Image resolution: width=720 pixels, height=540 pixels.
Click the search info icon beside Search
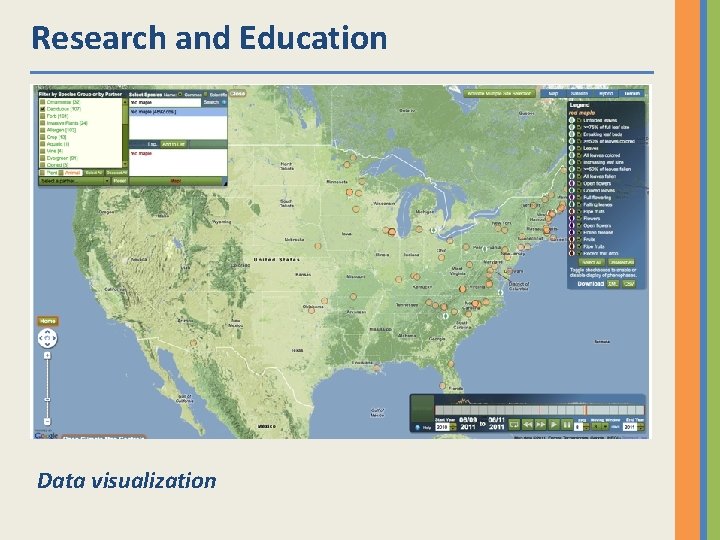coord(224,102)
